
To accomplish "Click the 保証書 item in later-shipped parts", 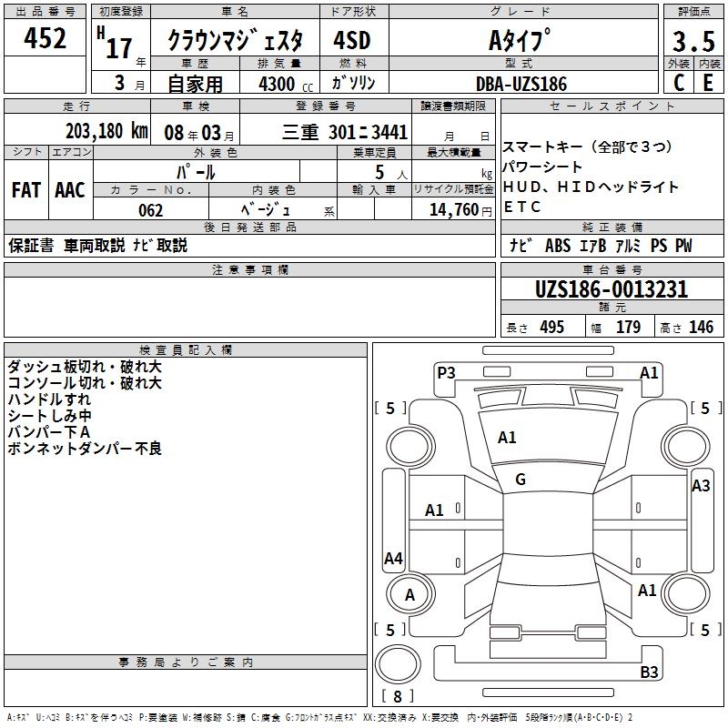I will tap(31, 245).
